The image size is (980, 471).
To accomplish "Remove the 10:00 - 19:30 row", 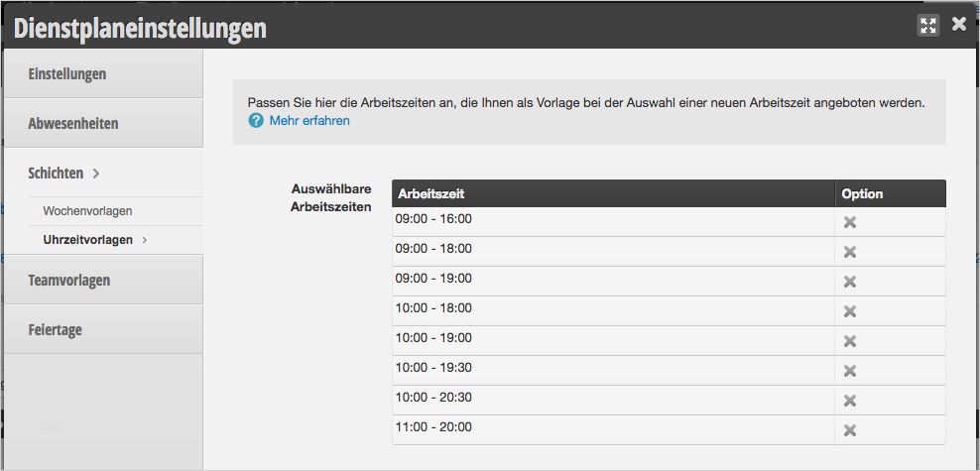I will click(x=850, y=371).
